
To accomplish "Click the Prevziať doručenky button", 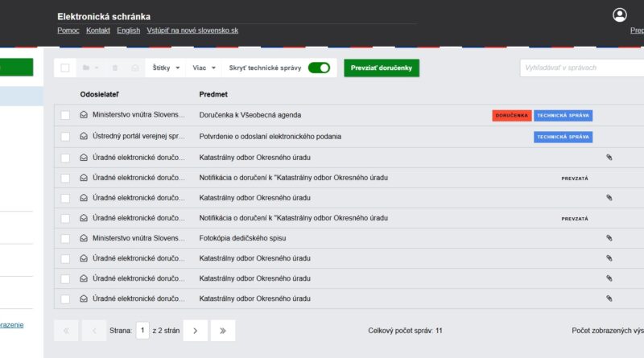I will (x=381, y=68).
